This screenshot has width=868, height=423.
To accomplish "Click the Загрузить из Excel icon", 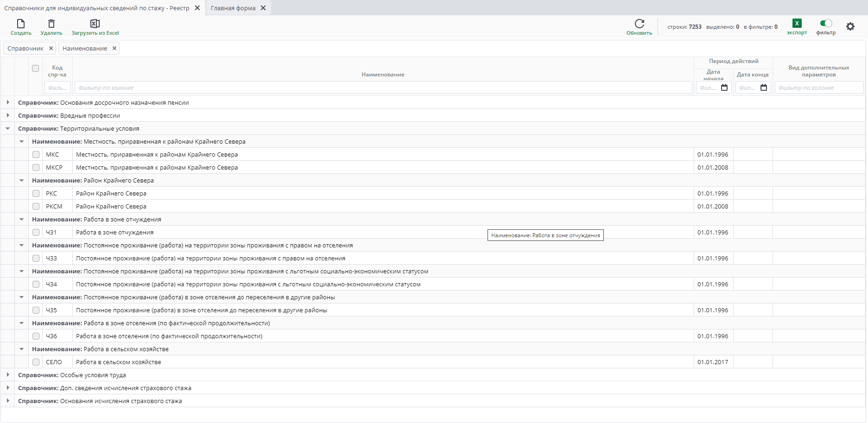I will coord(95,24).
